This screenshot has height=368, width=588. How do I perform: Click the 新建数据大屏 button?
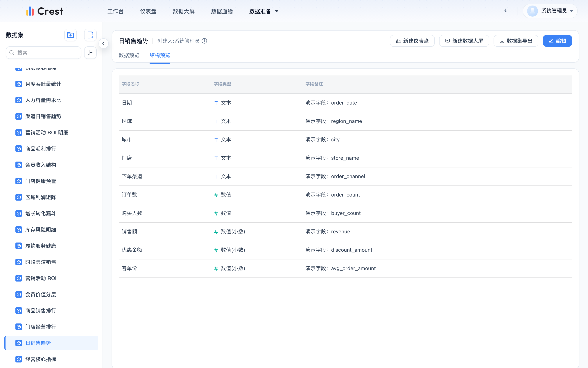[464, 41]
